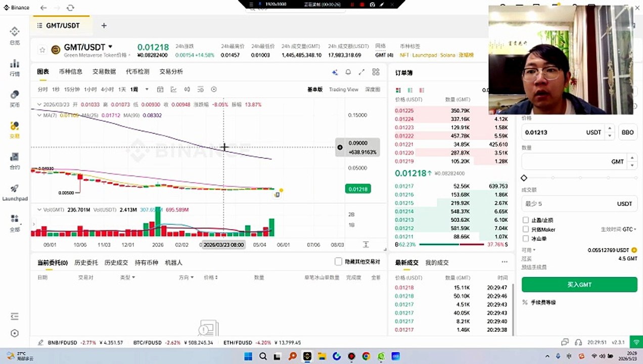This screenshot has height=364, width=643.
Task: Add a new tab with plus icon
Action: [104, 25]
